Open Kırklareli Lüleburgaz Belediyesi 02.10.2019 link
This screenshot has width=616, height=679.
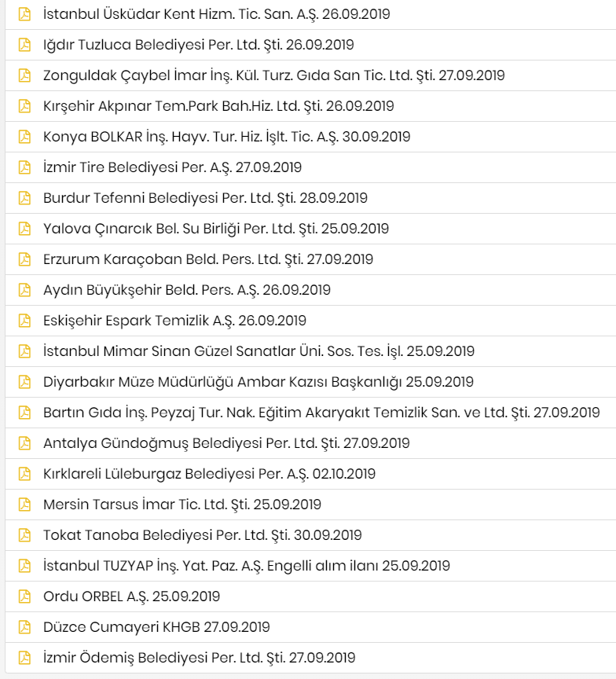tap(210, 474)
